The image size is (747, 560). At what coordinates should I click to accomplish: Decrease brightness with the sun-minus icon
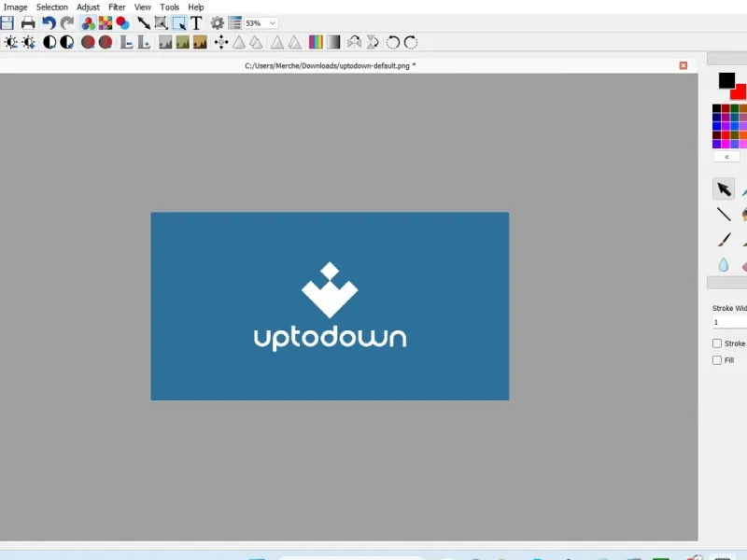[10, 42]
